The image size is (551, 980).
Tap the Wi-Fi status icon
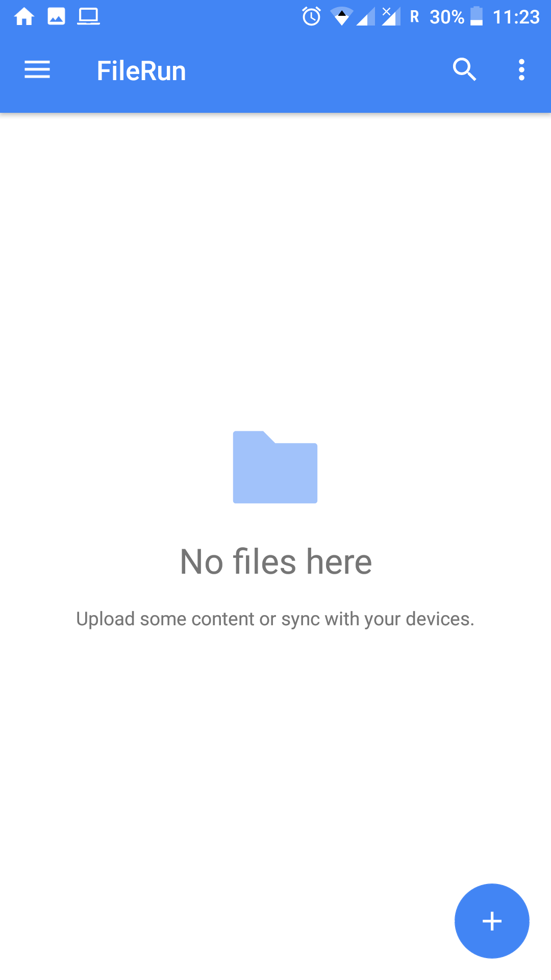[341, 16]
